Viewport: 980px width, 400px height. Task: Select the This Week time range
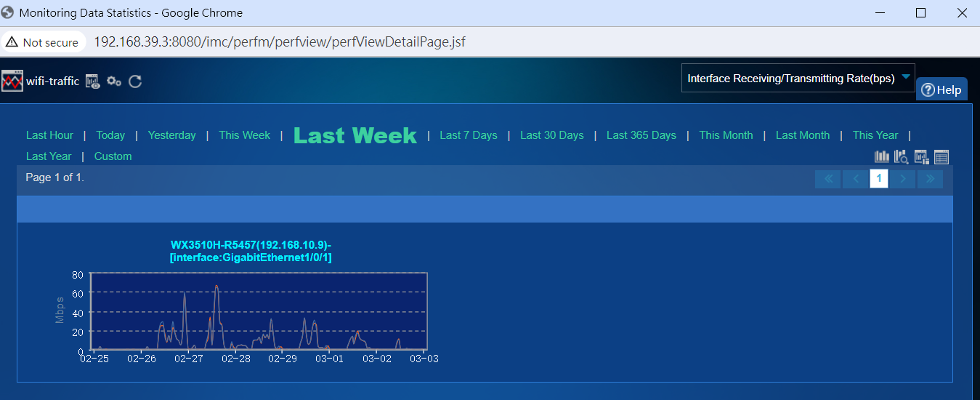pyautogui.click(x=245, y=135)
